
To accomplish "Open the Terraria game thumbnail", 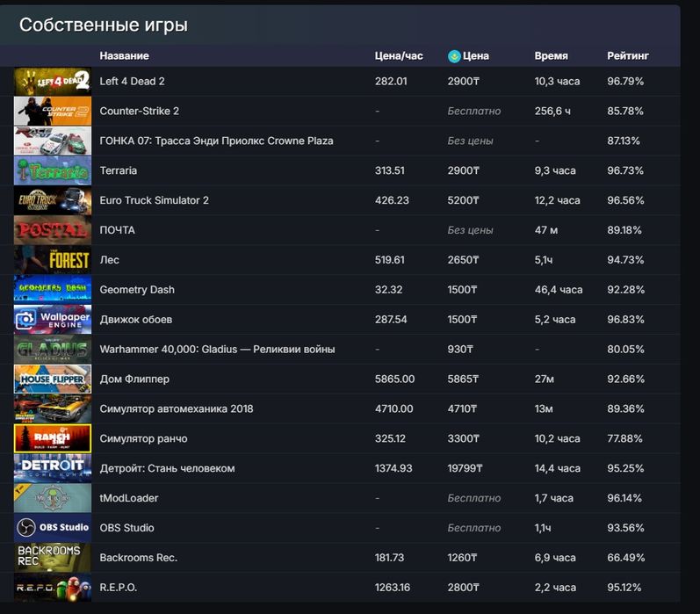I will click(x=53, y=170).
